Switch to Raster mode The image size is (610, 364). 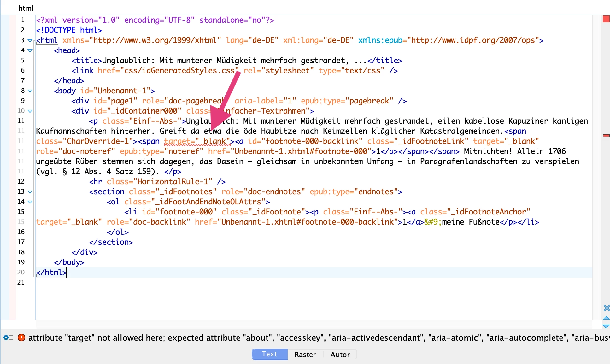tap(305, 355)
